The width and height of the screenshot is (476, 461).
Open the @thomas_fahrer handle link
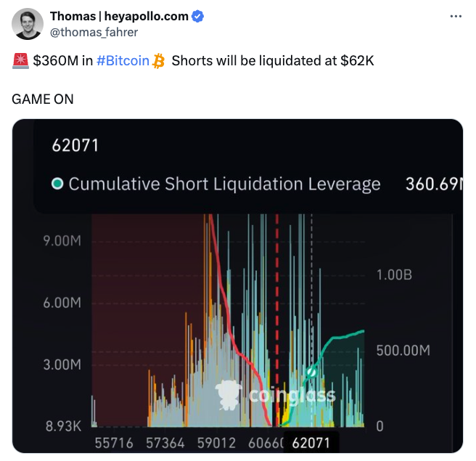point(94,32)
